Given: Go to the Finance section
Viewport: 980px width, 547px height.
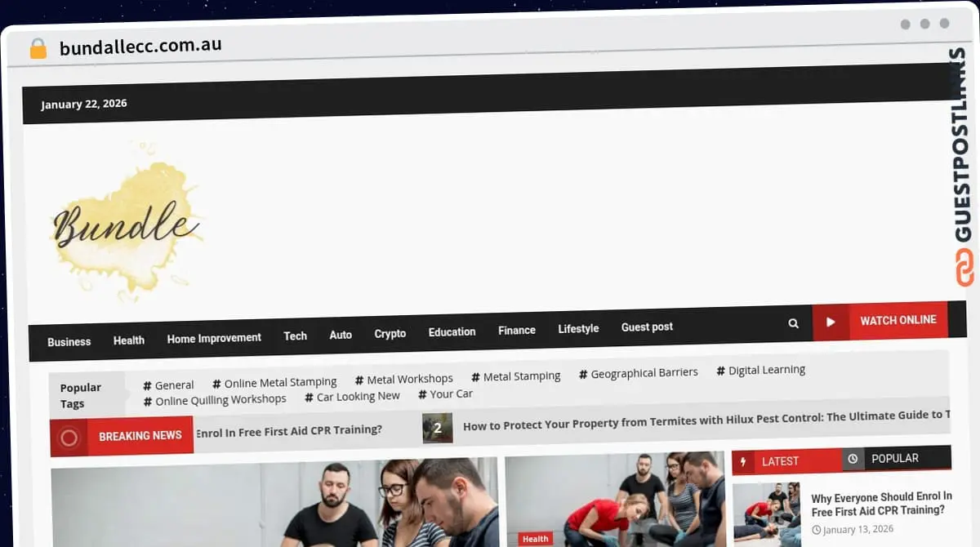Looking at the screenshot, I should [517, 331].
